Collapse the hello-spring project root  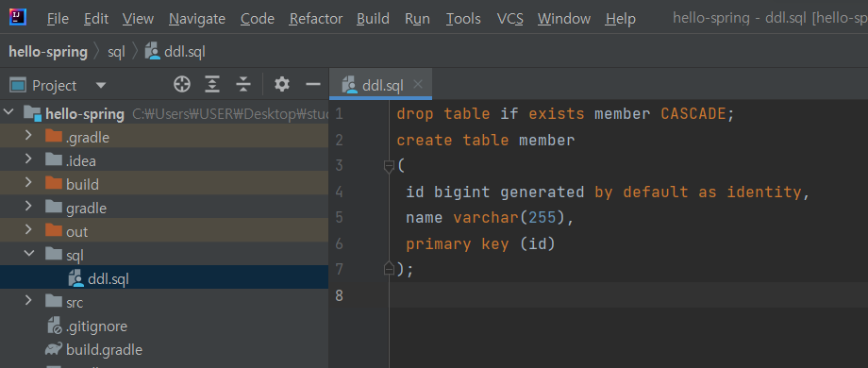pyautogui.click(x=9, y=113)
